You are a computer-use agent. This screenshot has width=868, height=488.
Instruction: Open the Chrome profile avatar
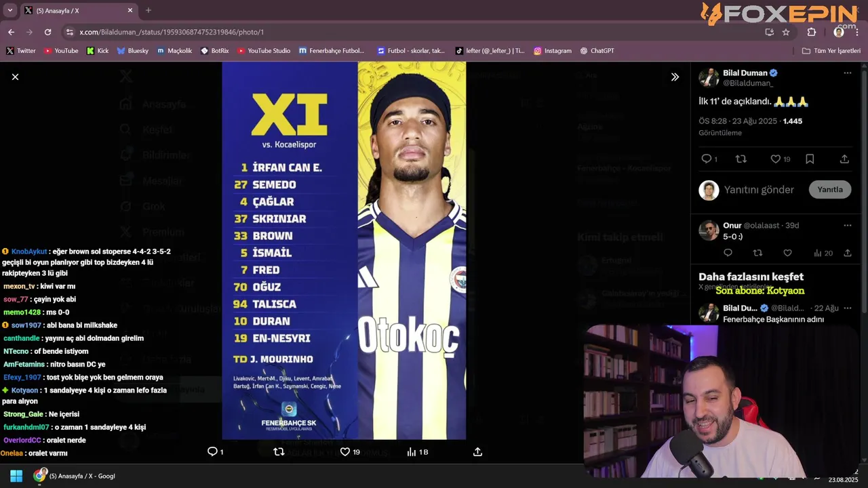point(839,32)
